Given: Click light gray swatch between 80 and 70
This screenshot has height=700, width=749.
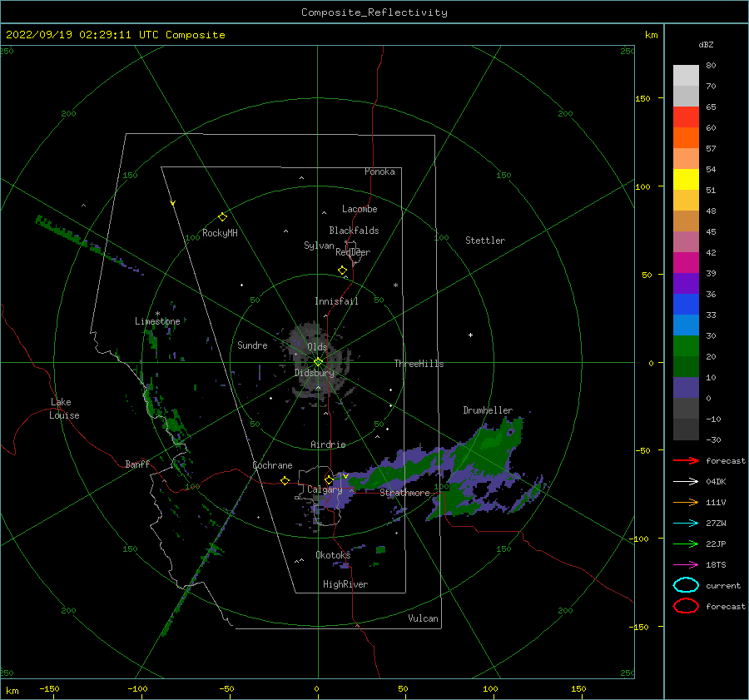Looking at the screenshot, I should pos(686,75).
